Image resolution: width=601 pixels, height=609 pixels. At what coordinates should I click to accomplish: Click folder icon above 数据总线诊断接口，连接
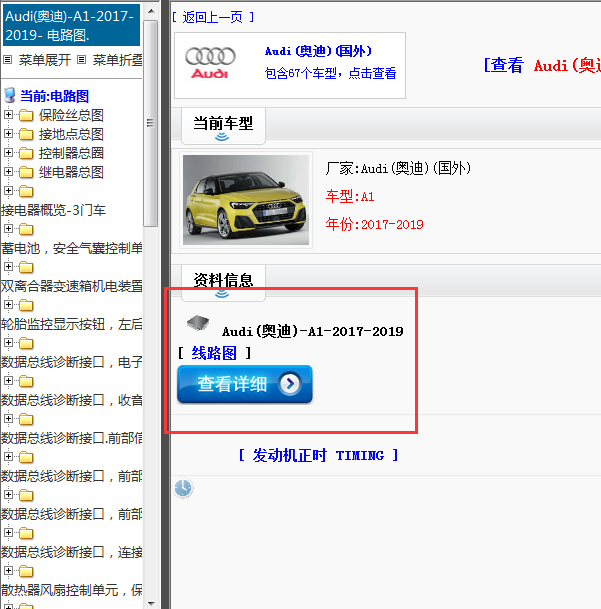pos(26,533)
